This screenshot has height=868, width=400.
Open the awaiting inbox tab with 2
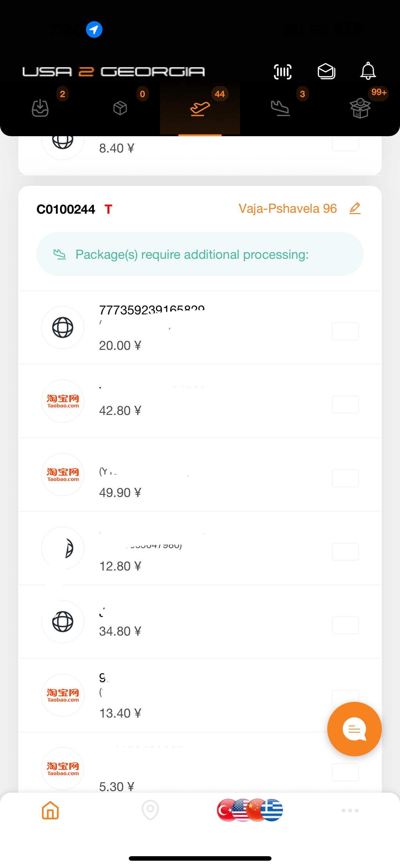tap(40, 108)
